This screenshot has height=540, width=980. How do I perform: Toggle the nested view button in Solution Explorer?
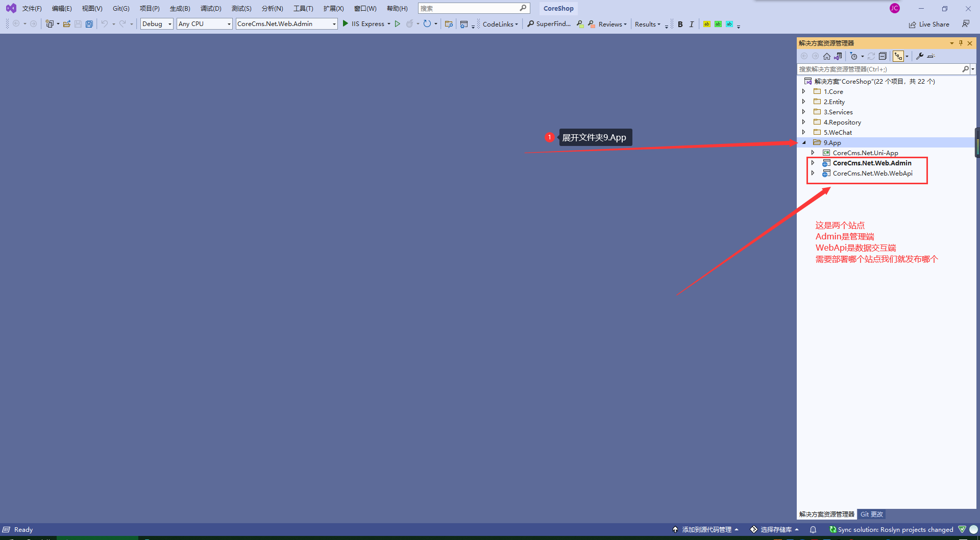(x=898, y=56)
